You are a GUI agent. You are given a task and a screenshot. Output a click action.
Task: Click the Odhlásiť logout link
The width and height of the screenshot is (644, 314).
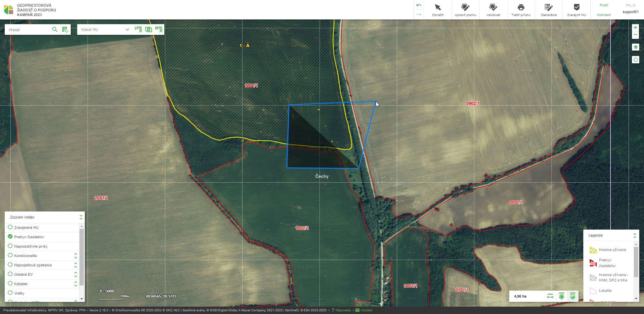pyautogui.click(x=604, y=15)
